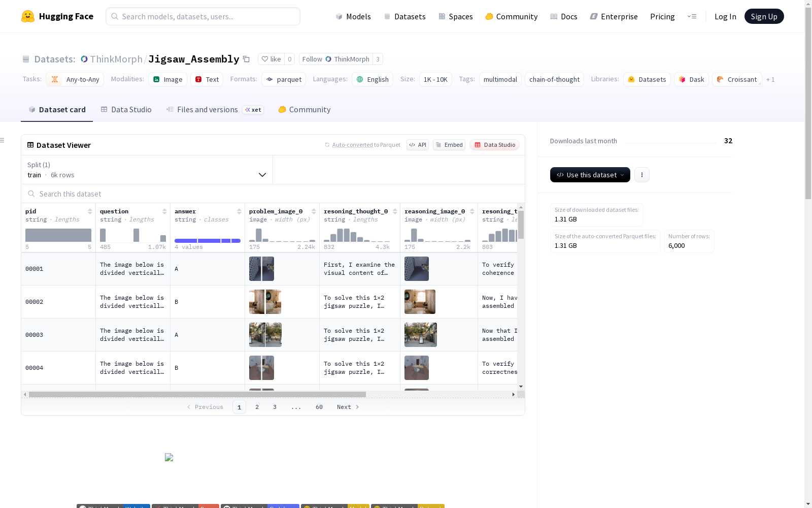
Task: Select the Any-to-Any task tag
Action: (x=75, y=79)
